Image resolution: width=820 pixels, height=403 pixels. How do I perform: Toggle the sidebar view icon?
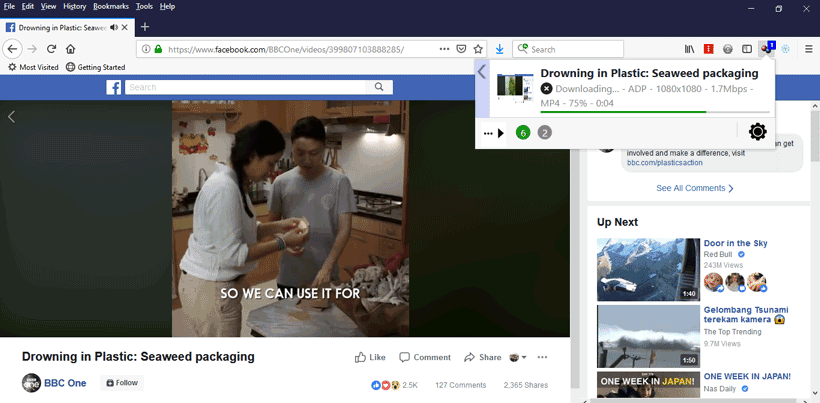747,49
